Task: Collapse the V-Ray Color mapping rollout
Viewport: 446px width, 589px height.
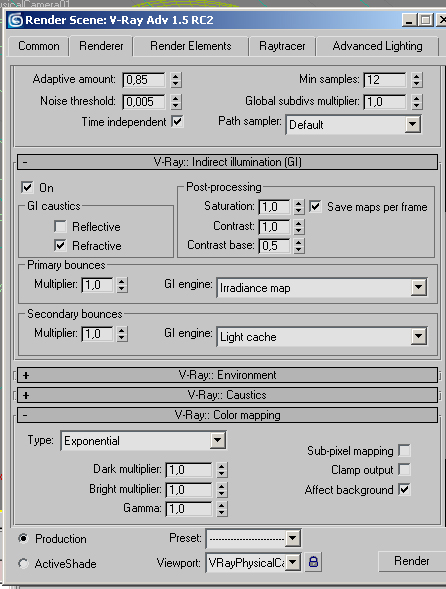Action: pyautogui.click(x=227, y=415)
